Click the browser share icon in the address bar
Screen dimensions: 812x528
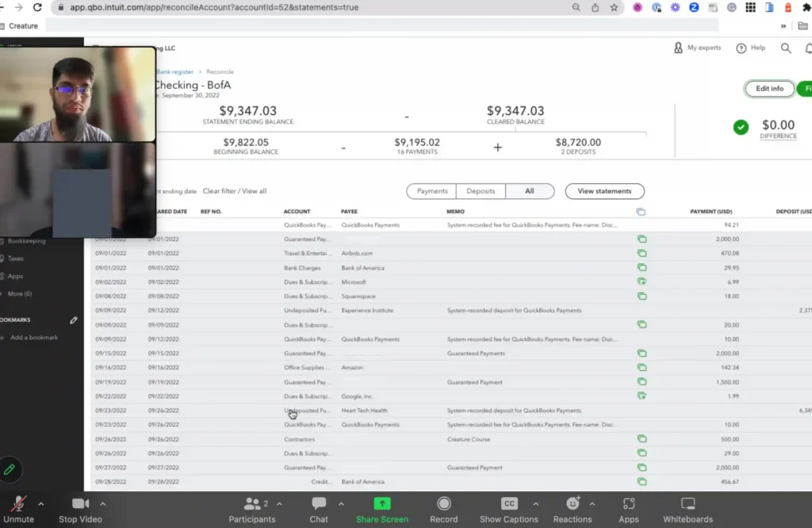(595, 7)
